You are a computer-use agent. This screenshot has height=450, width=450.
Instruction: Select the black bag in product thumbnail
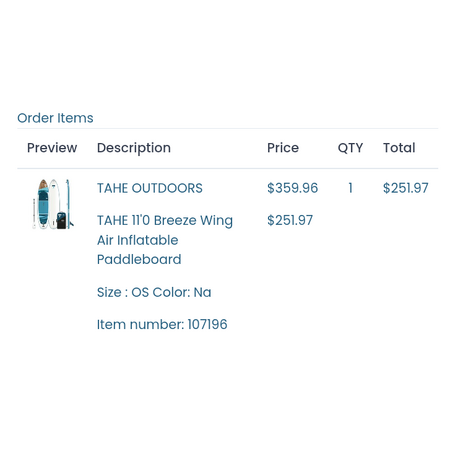61,220
